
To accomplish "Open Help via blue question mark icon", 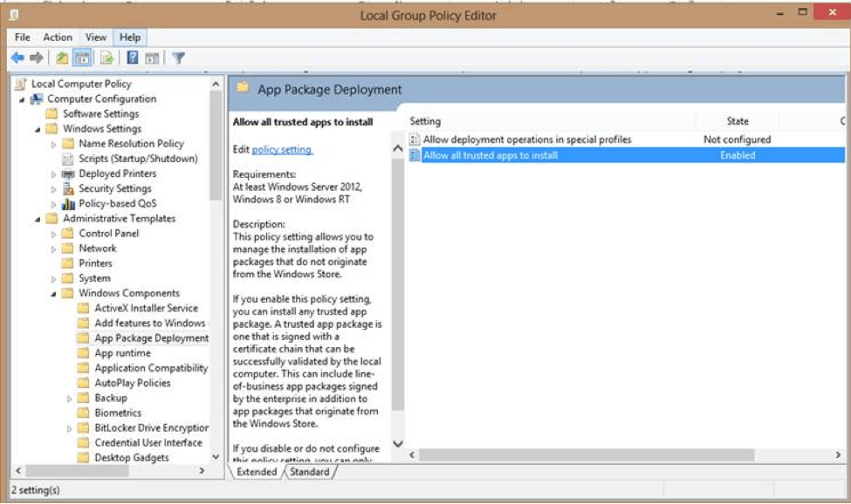I will (133, 58).
